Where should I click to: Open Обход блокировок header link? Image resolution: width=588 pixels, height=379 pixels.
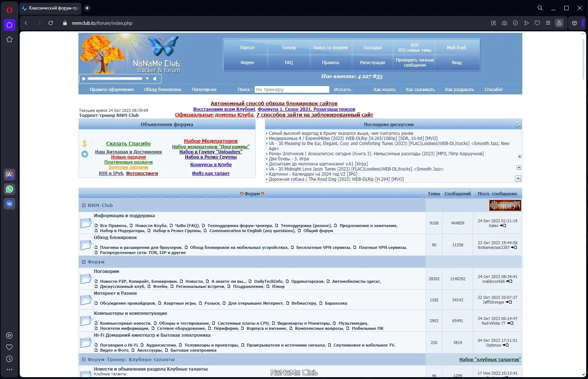point(163,90)
